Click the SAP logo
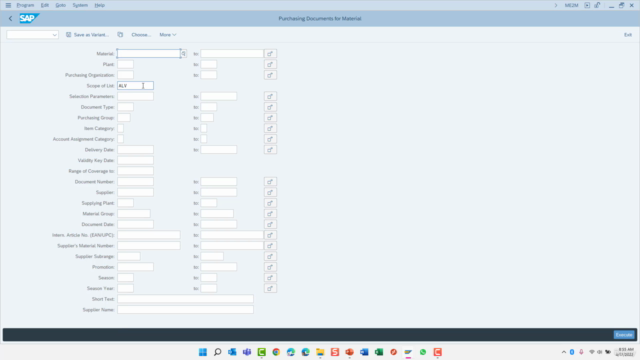Viewport: 640px width, 360px height. click(x=29, y=18)
